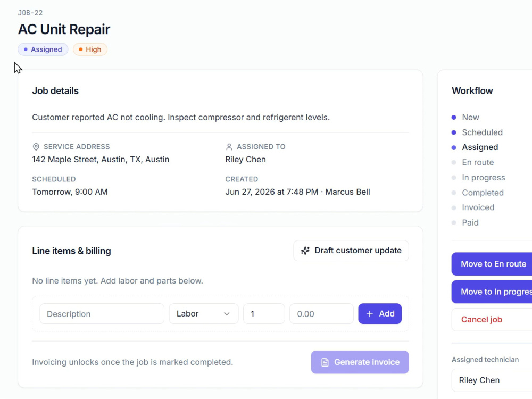Open the Riley Chen assigned technician selector
This screenshot has height=399, width=532.
coord(492,380)
